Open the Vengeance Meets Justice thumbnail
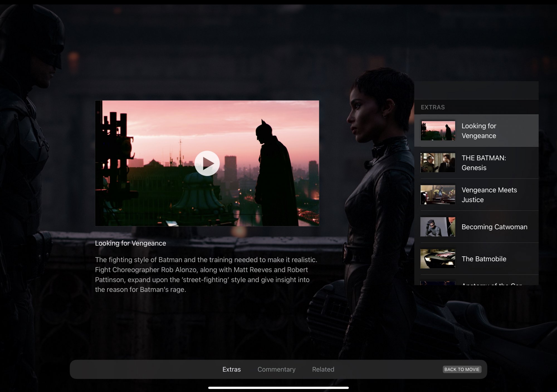The image size is (557, 392). (x=438, y=195)
